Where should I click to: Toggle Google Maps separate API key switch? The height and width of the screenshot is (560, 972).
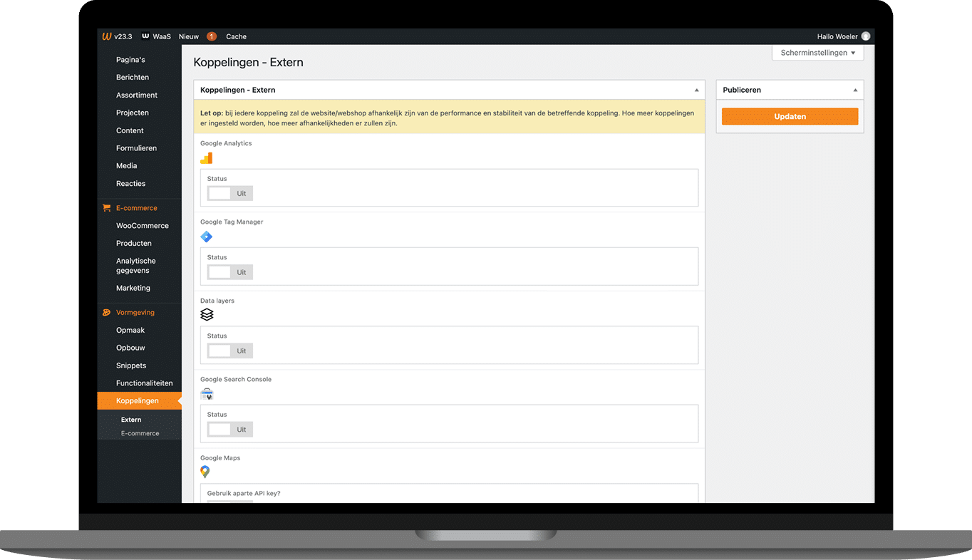pyautogui.click(x=230, y=502)
